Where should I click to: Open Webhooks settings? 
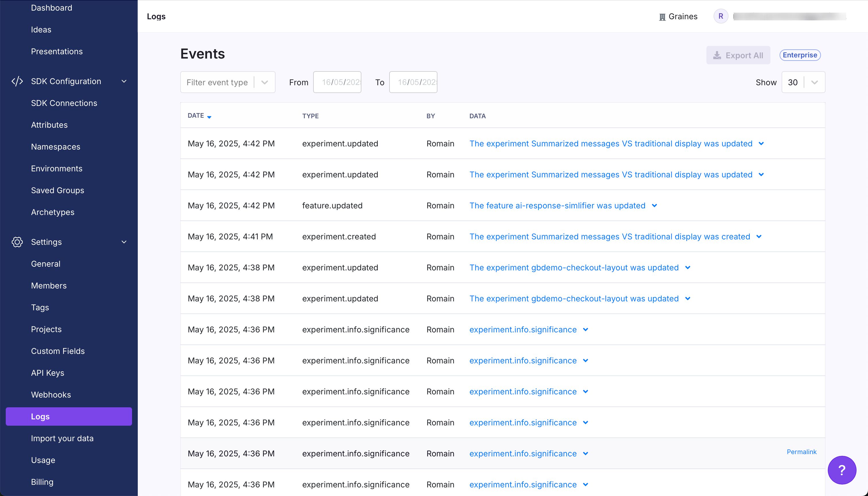point(51,394)
